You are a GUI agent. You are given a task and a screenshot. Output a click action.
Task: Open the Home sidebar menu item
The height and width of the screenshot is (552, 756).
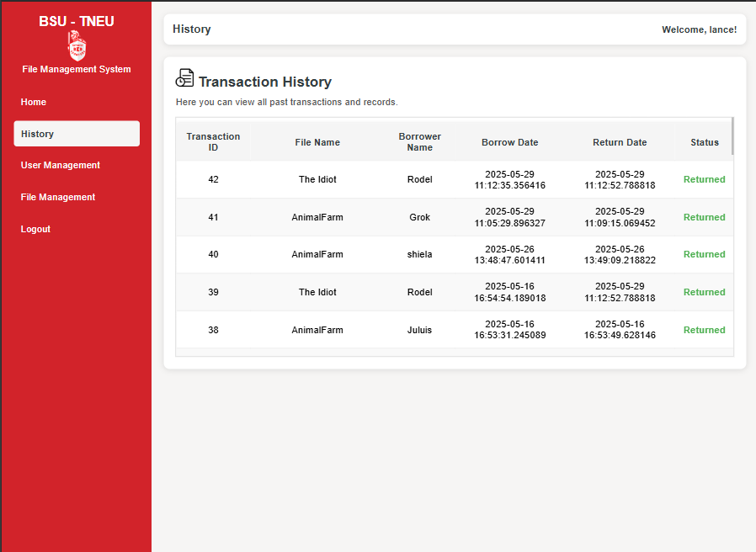pyautogui.click(x=34, y=102)
